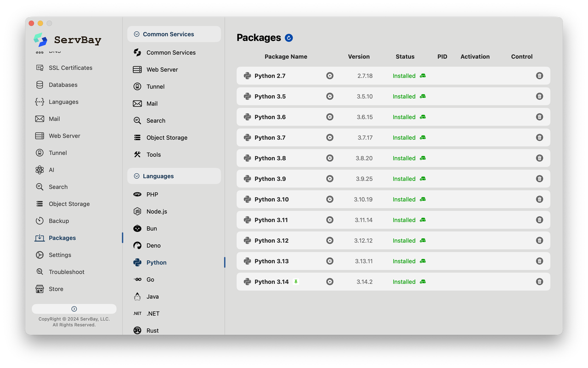This screenshot has height=368, width=588.
Task: Click the Installed status of Python 3.10
Action: [x=404, y=199]
